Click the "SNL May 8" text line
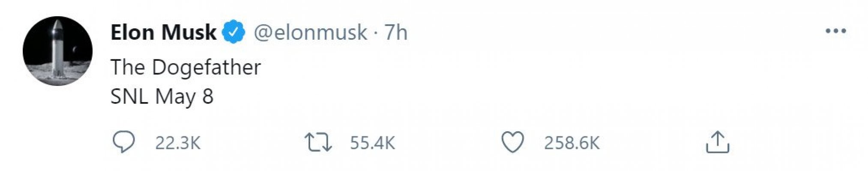868x171 pixels. click(162, 96)
